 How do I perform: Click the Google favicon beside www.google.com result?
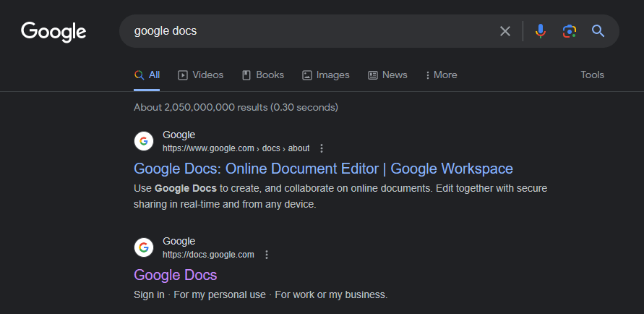point(144,141)
